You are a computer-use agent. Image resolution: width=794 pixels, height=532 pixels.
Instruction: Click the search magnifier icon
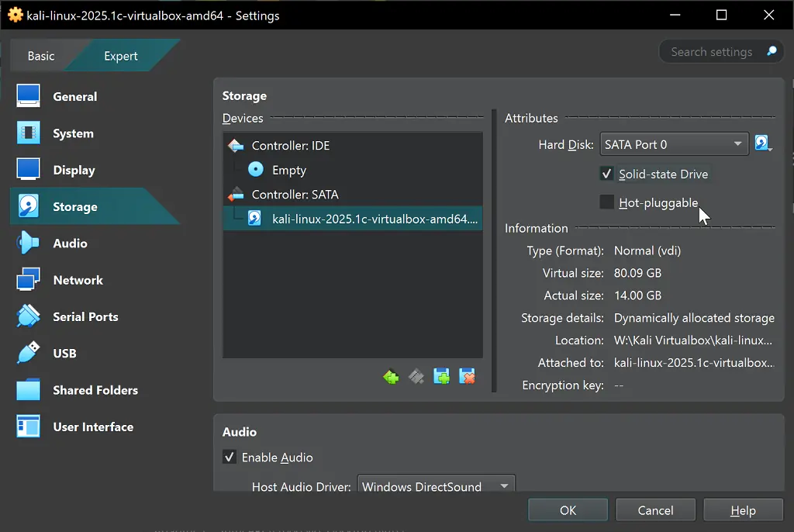[x=772, y=51]
